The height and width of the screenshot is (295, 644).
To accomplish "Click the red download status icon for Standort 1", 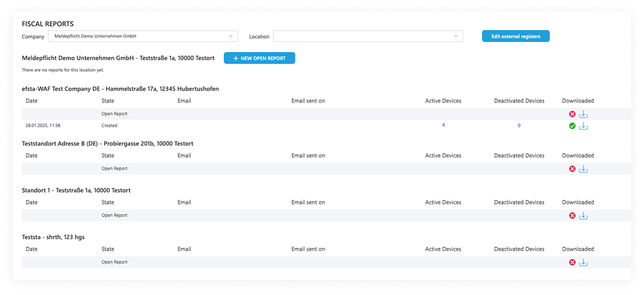I will 572,215.
